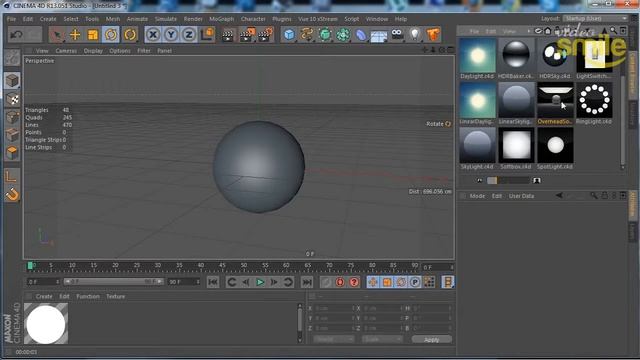Play the animation forward

click(260, 282)
